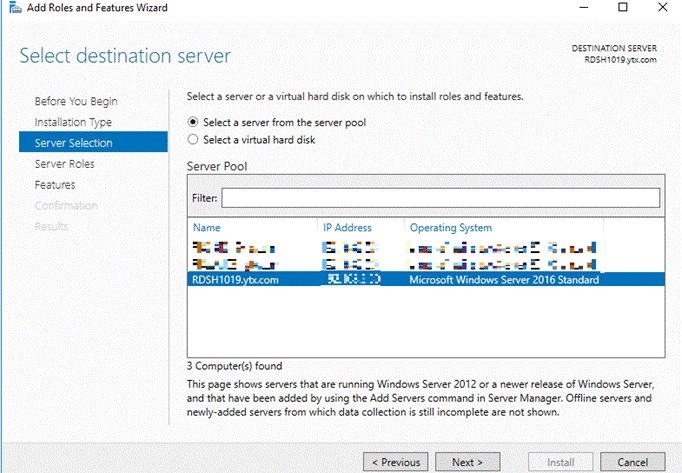
Task: Click the wizard icon in the title bar
Action: tap(15, 7)
